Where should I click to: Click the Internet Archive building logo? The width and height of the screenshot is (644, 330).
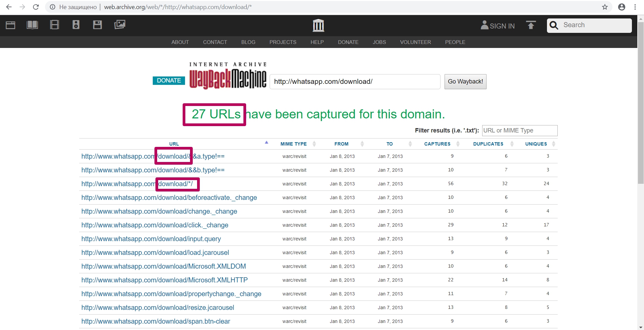(x=318, y=25)
